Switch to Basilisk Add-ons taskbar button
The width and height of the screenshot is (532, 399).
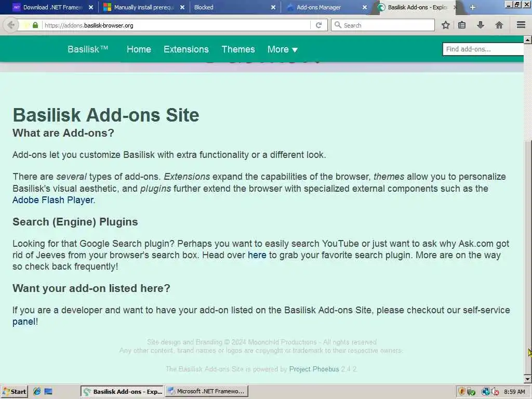tap(122, 391)
